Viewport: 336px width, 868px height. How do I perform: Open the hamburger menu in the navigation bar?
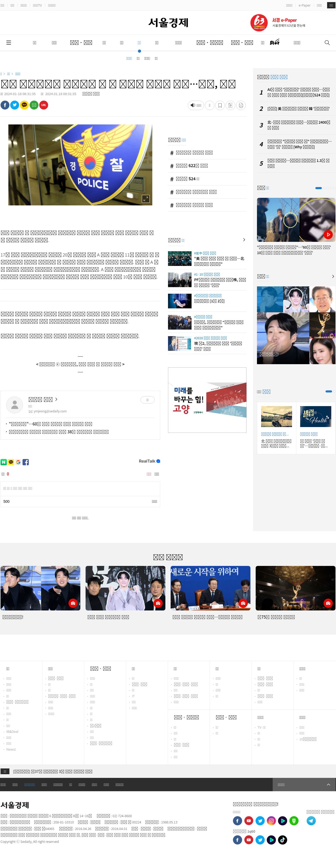[9, 43]
